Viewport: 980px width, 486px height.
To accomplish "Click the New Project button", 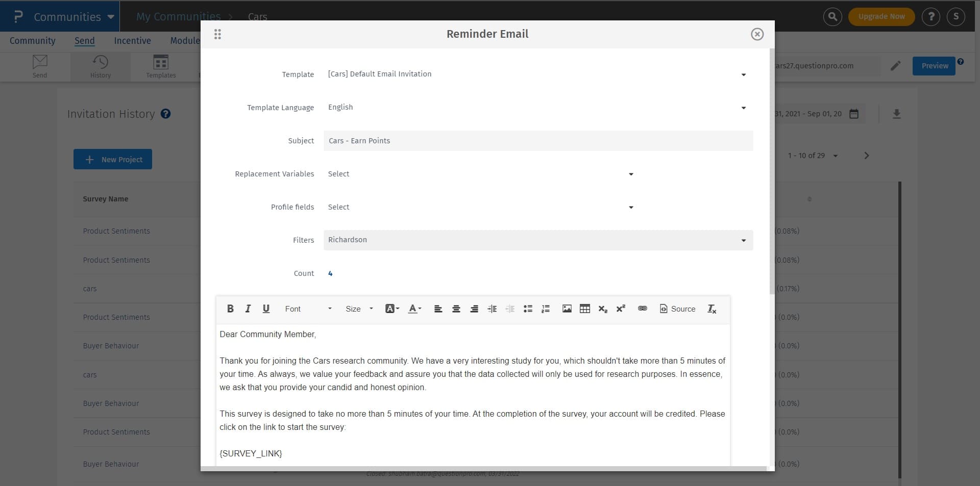I will [x=112, y=159].
